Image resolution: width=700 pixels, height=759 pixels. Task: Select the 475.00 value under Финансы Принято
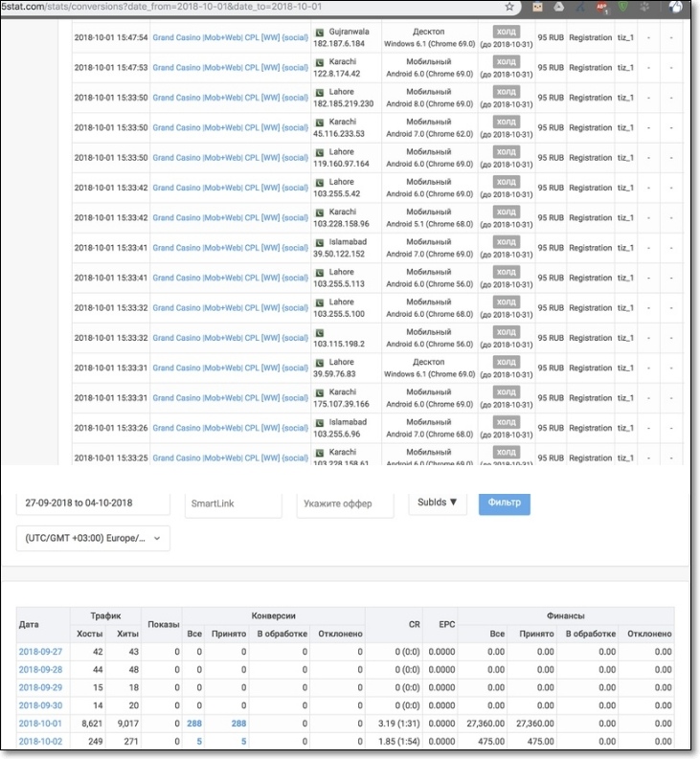[541, 741]
